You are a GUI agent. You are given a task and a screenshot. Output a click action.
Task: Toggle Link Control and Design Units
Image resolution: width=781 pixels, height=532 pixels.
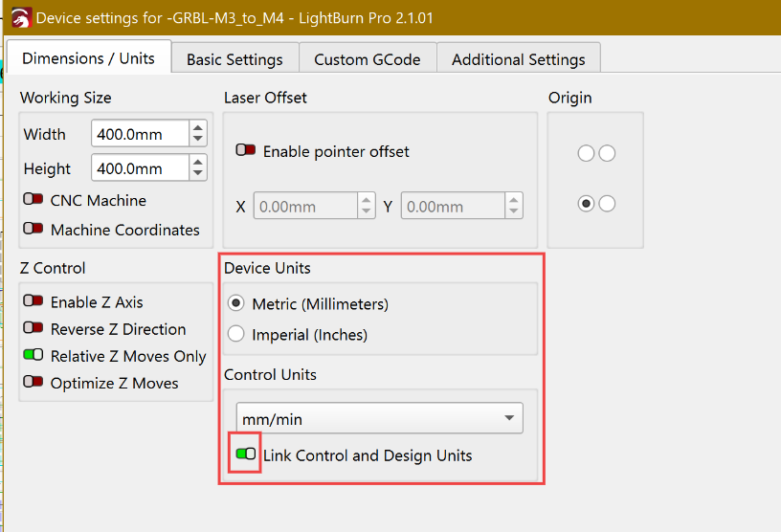[246, 454]
